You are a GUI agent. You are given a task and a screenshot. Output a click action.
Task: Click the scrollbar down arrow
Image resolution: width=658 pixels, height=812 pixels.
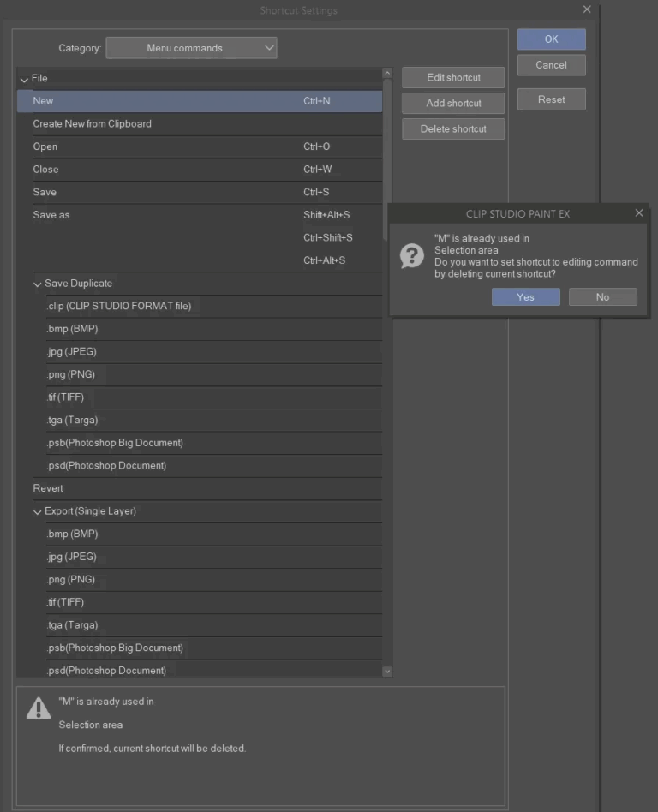(x=387, y=671)
